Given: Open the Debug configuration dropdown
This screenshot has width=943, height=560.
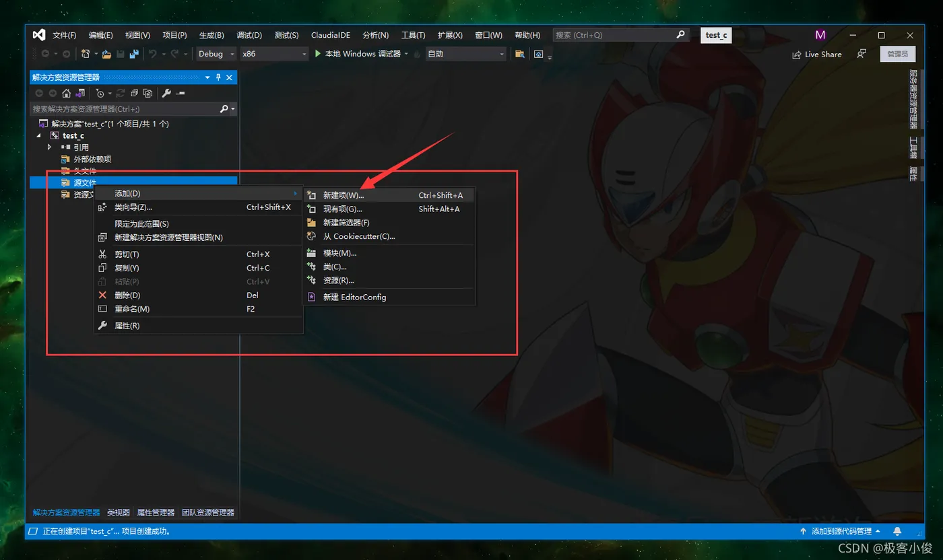Looking at the screenshot, I should pyautogui.click(x=216, y=54).
